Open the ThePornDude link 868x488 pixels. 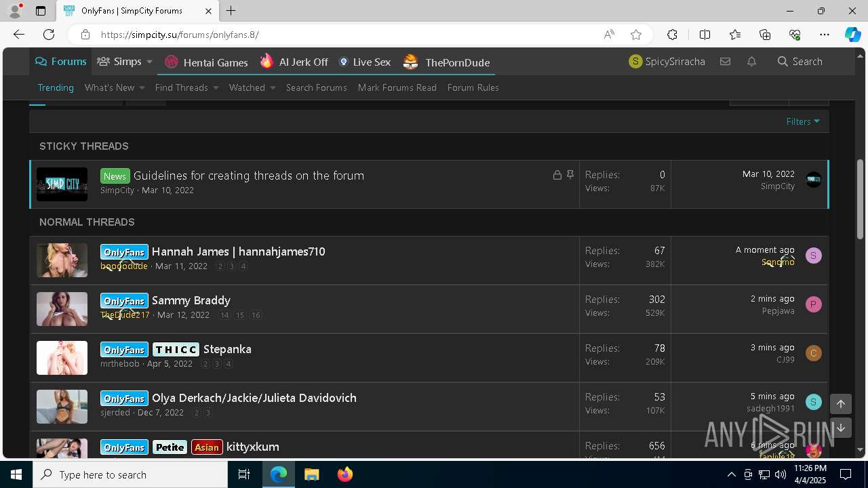(x=446, y=62)
